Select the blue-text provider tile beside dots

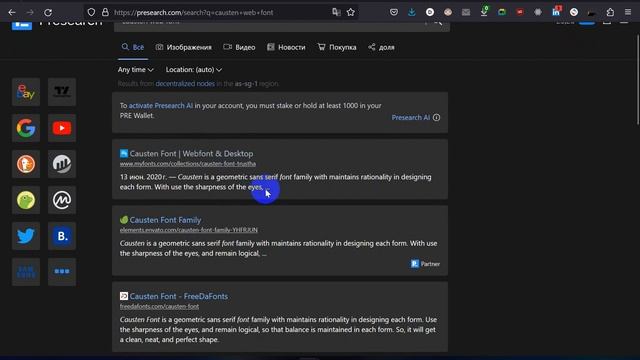point(26,271)
